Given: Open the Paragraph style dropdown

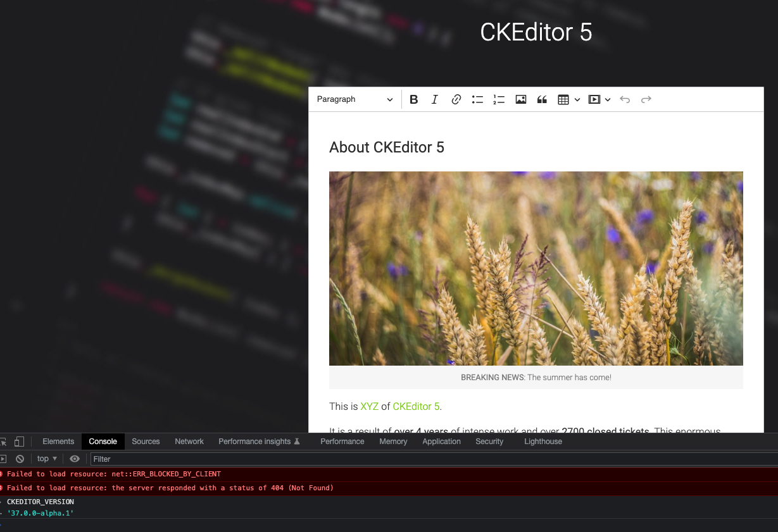Looking at the screenshot, I should 354,99.
